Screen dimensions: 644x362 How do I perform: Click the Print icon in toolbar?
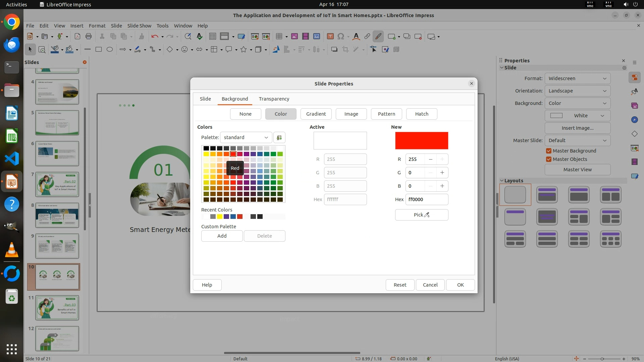[x=89, y=36]
